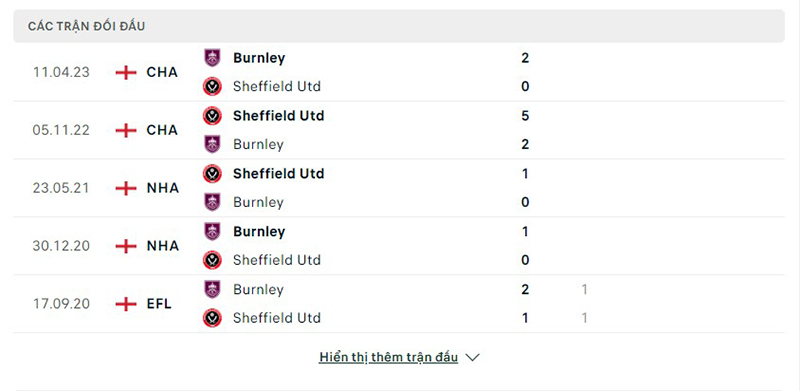Select NHA league label for 30.12.20
The height and width of the screenshot is (391, 800).
[163, 246]
